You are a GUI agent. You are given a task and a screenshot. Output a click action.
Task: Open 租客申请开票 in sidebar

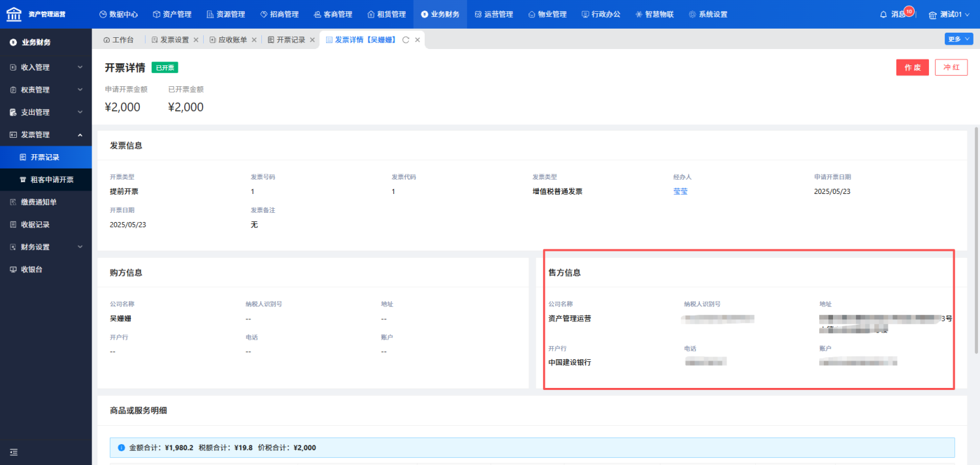click(46, 180)
